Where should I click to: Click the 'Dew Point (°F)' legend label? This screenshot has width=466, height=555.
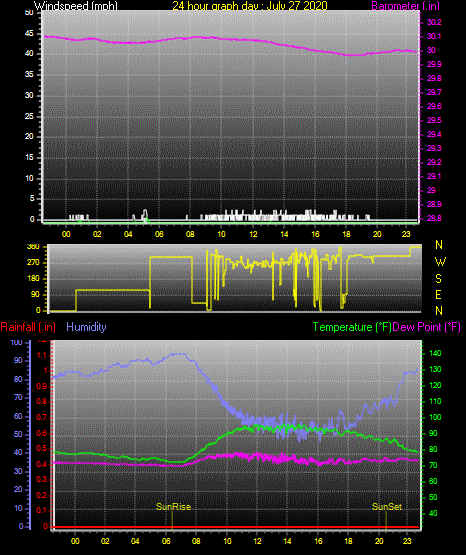click(x=427, y=327)
